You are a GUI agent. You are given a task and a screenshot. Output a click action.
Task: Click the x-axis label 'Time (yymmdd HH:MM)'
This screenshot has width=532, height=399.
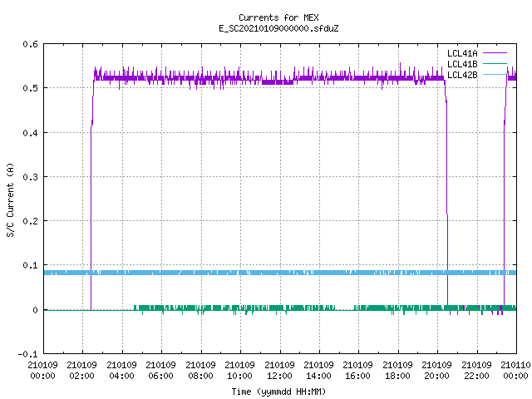278,392
